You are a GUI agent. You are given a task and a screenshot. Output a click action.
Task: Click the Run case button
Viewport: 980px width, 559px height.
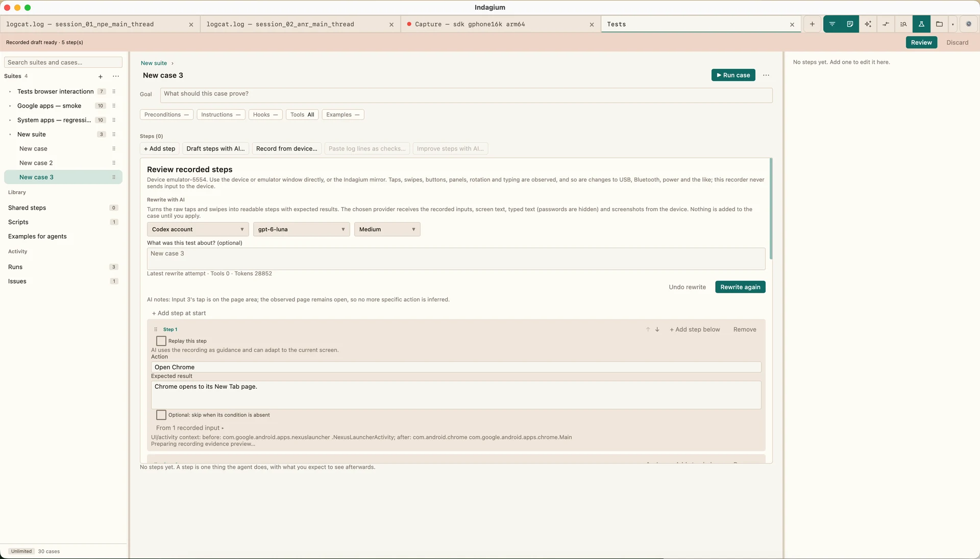point(733,75)
